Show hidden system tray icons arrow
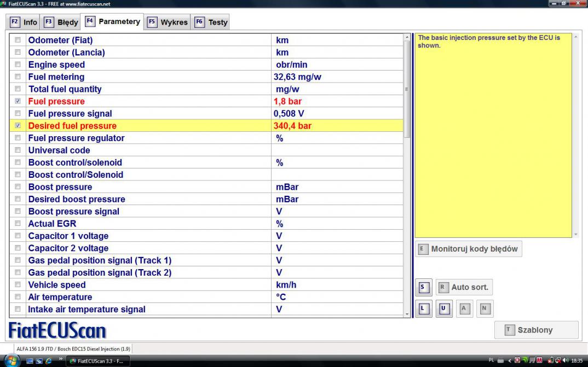 tap(510, 361)
